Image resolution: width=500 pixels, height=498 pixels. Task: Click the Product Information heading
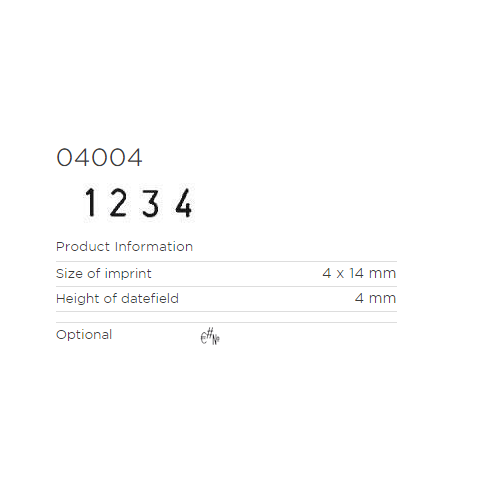tap(124, 247)
